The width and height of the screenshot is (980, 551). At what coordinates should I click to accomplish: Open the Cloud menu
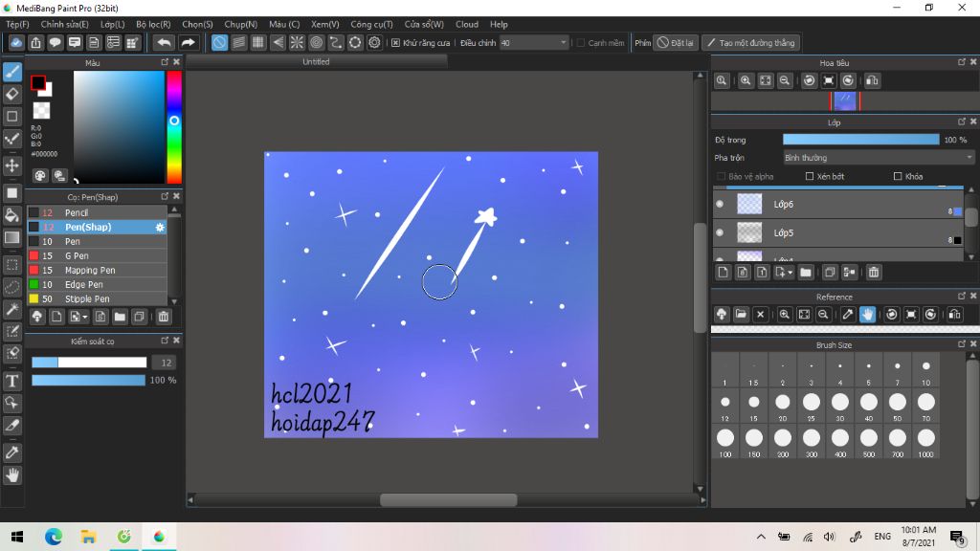(x=467, y=24)
